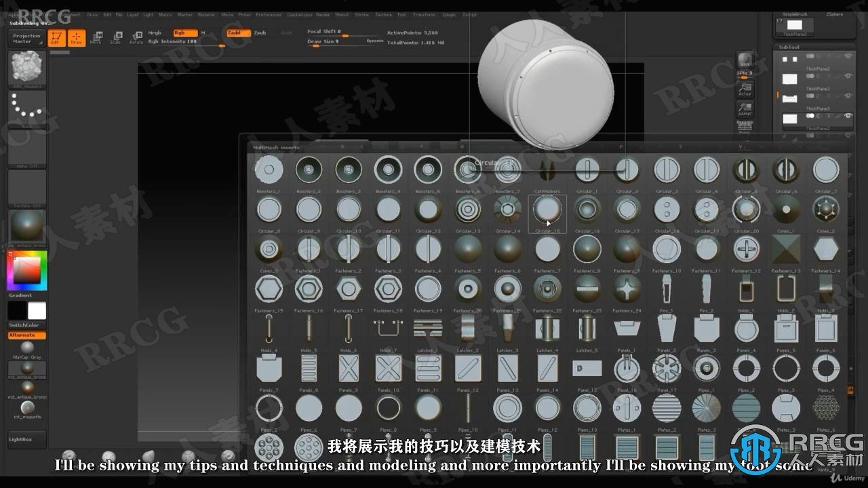Screen dimensions: 868x488
Task: Select the Holds_2 insert mesh
Action: (x=785, y=289)
